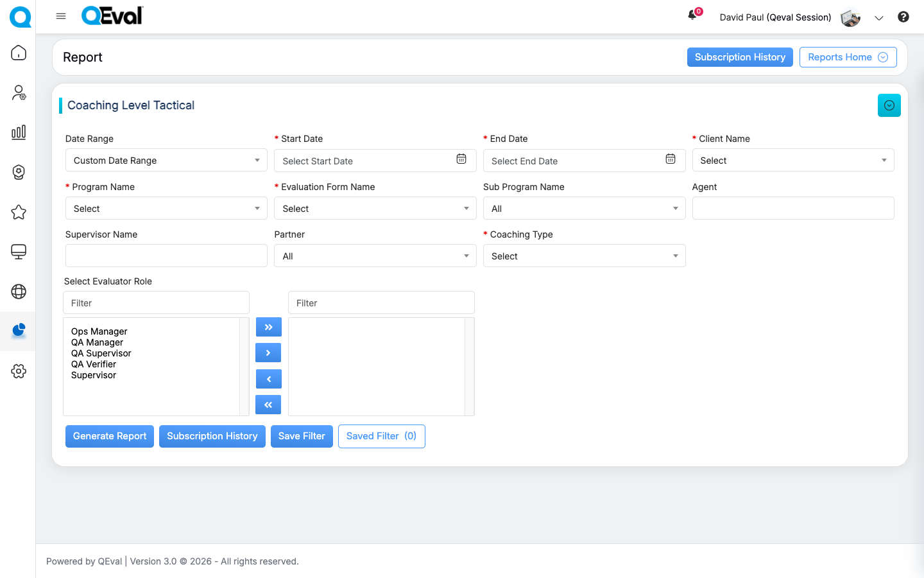The width and height of the screenshot is (924, 578).
Task: Expand the Client Name dropdown
Action: 792,161
